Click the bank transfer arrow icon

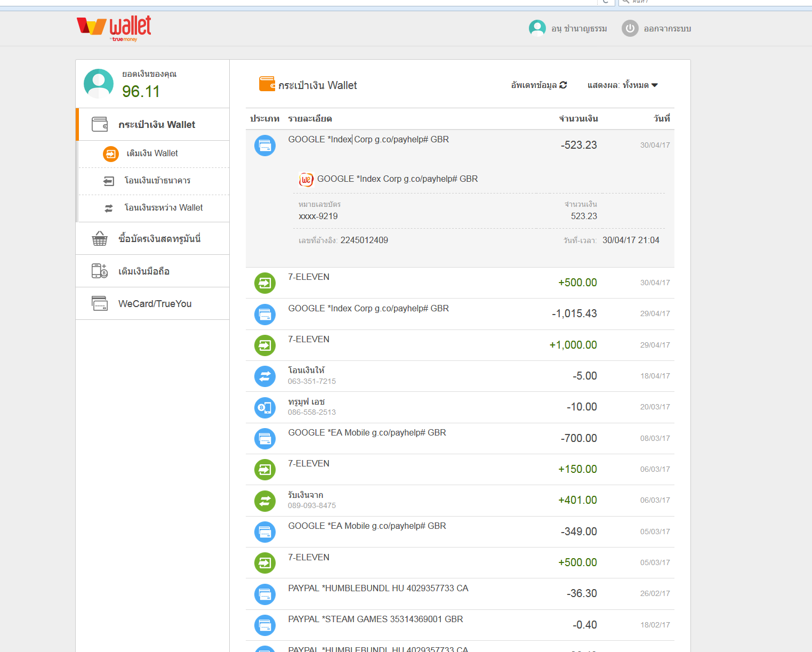point(109,181)
